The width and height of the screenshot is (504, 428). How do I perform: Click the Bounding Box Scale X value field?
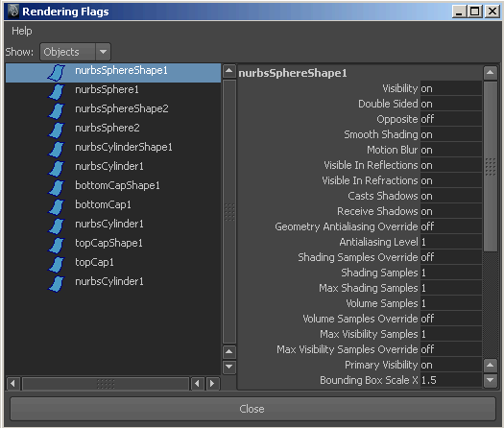pos(450,380)
